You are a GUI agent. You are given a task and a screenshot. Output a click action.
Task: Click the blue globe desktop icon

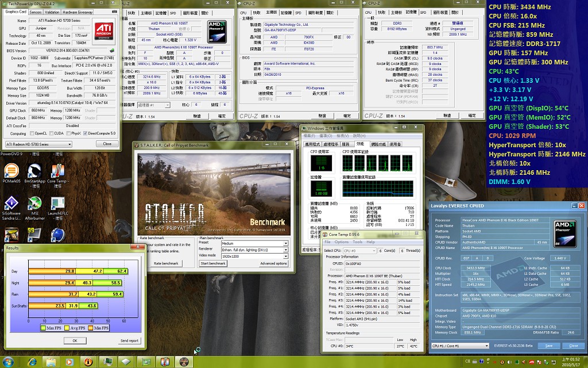pos(57,235)
